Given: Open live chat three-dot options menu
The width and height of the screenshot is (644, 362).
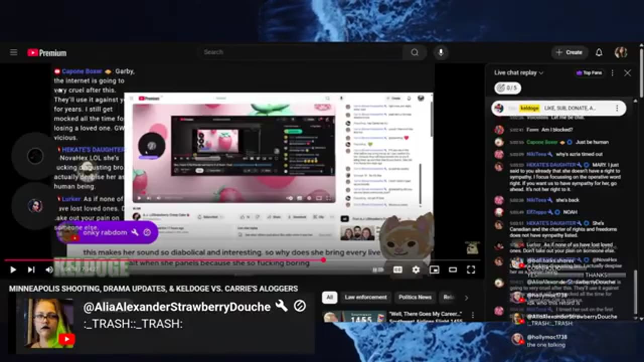Looking at the screenshot, I should pos(612,73).
